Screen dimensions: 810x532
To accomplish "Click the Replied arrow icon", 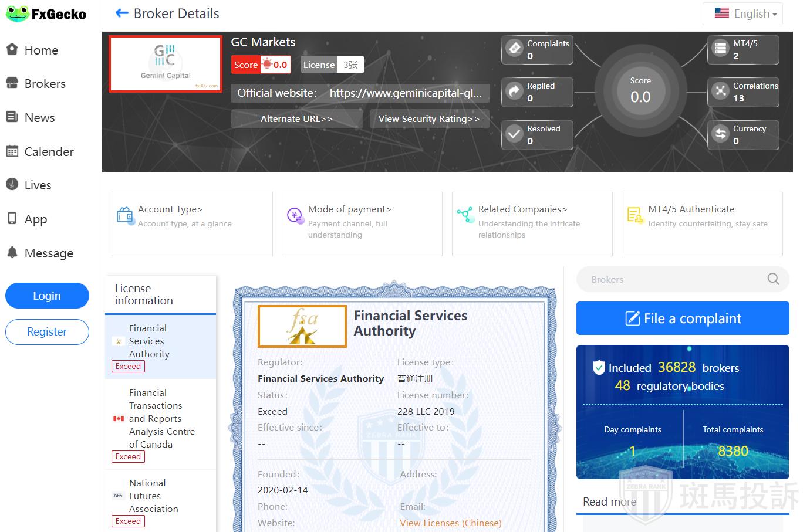I will 515,92.
